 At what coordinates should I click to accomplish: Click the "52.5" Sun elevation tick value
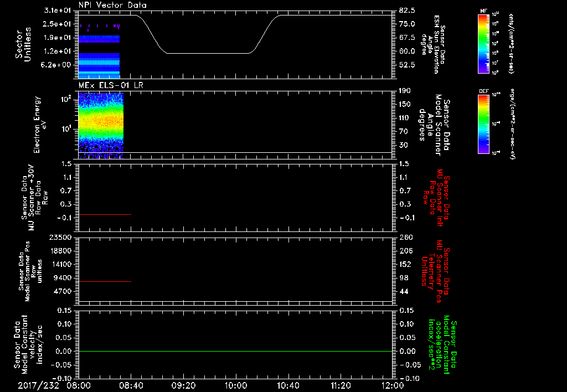point(407,65)
